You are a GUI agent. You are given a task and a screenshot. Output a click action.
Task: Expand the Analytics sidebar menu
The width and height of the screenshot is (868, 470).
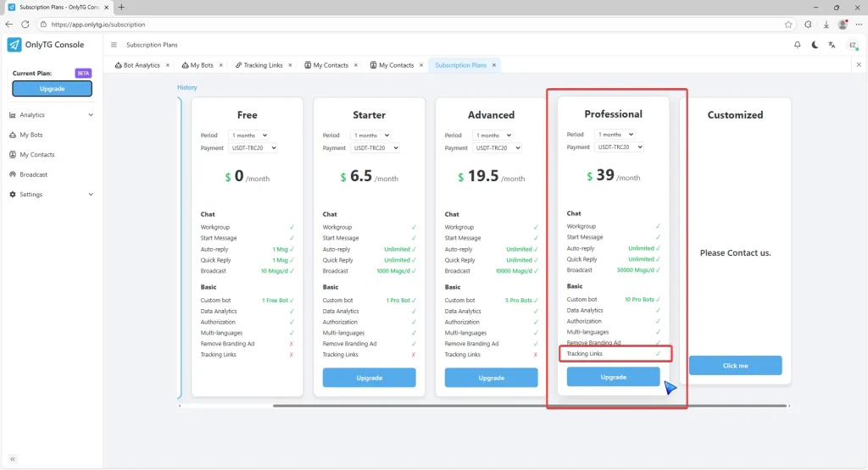[52, 115]
